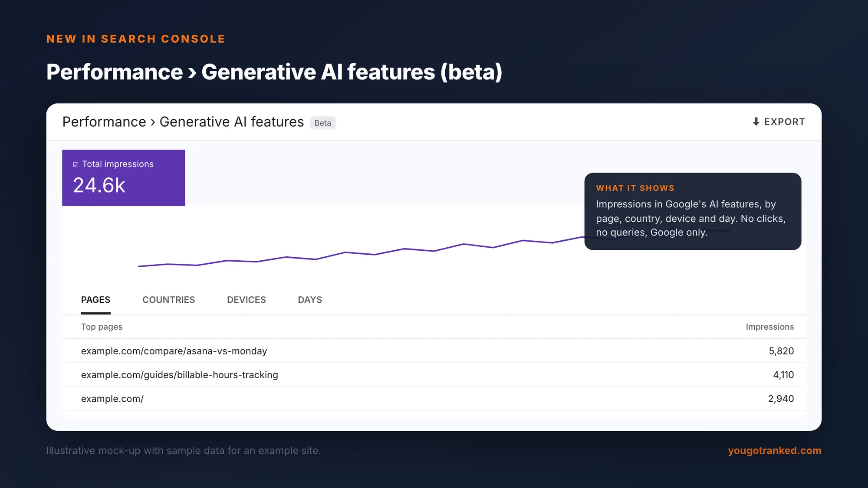Click the Illustrative mock-up footnote text

click(184, 451)
